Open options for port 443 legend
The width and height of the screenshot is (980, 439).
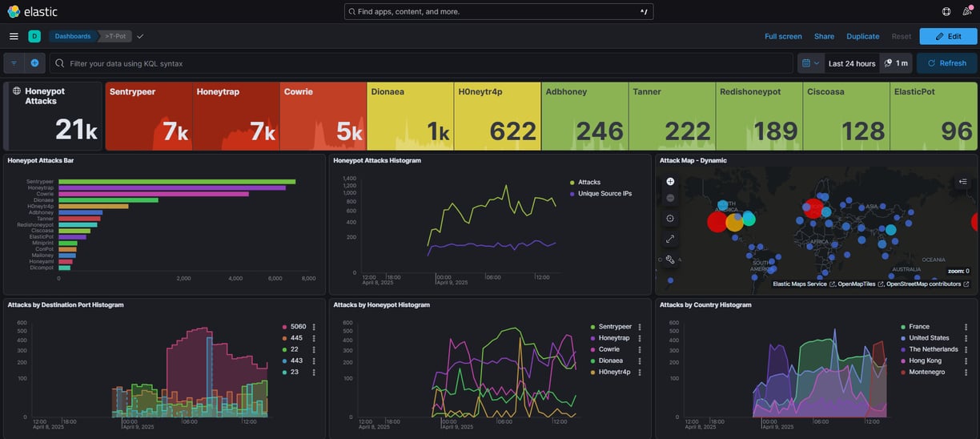coord(314,360)
